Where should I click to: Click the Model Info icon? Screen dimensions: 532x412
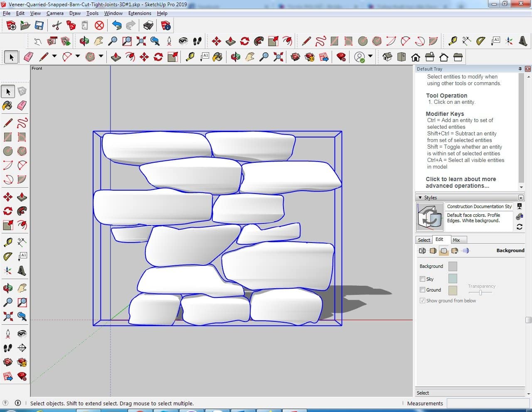[x=166, y=26]
